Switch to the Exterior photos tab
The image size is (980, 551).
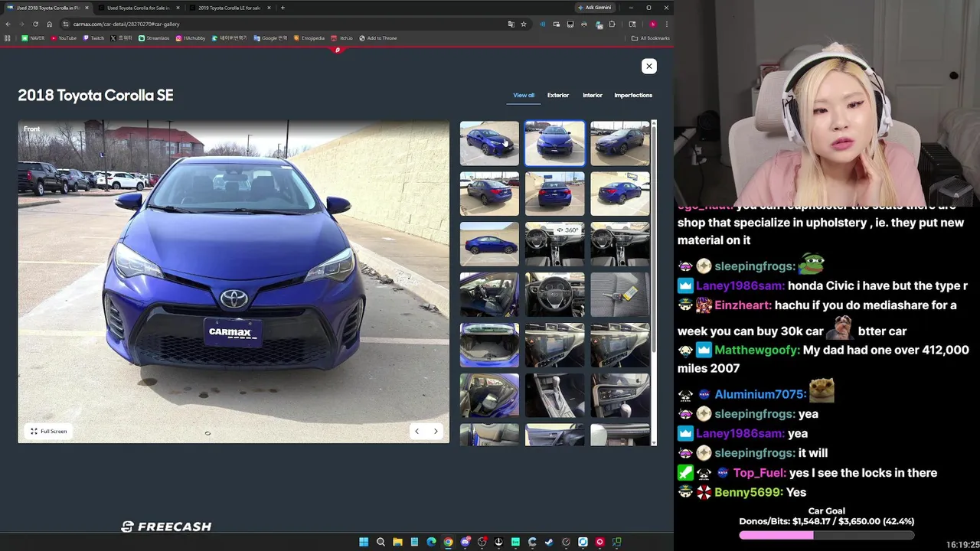pyautogui.click(x=558, y=95)
